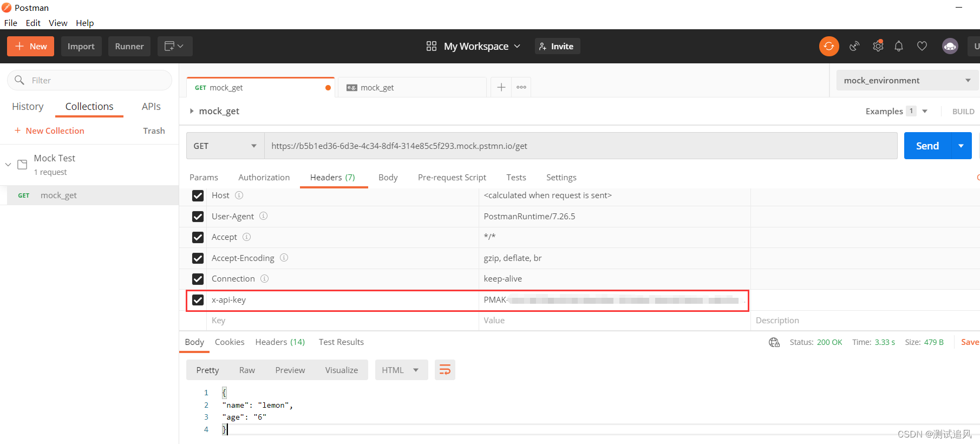Viewport: 980px width, 444px height.
Task: Open the Authorization tab
Action: point(264,177)
